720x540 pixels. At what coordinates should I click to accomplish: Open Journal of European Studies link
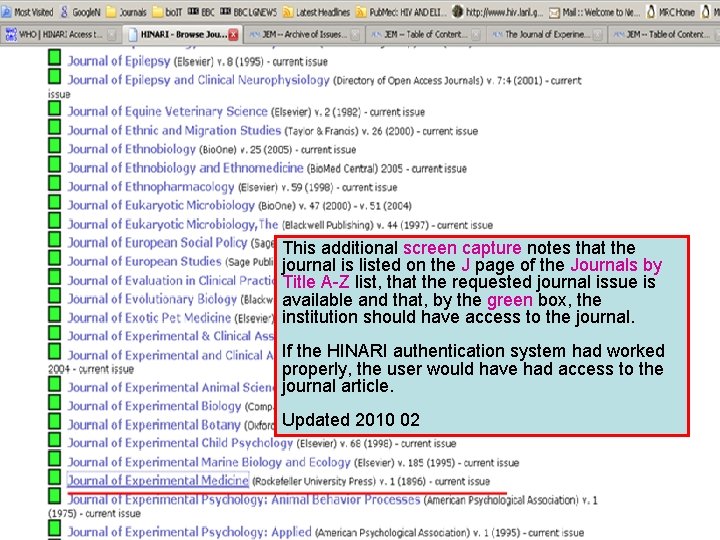(145, 261)
